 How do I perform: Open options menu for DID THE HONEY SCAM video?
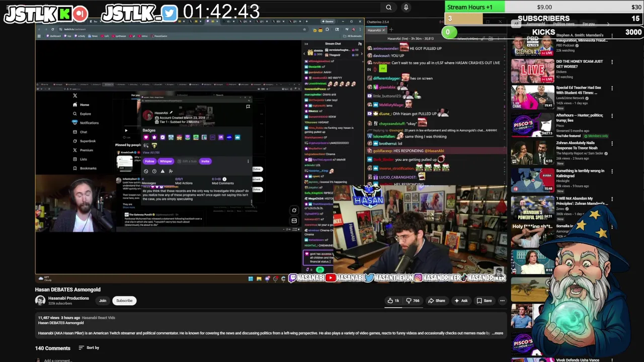pos(612,62)
